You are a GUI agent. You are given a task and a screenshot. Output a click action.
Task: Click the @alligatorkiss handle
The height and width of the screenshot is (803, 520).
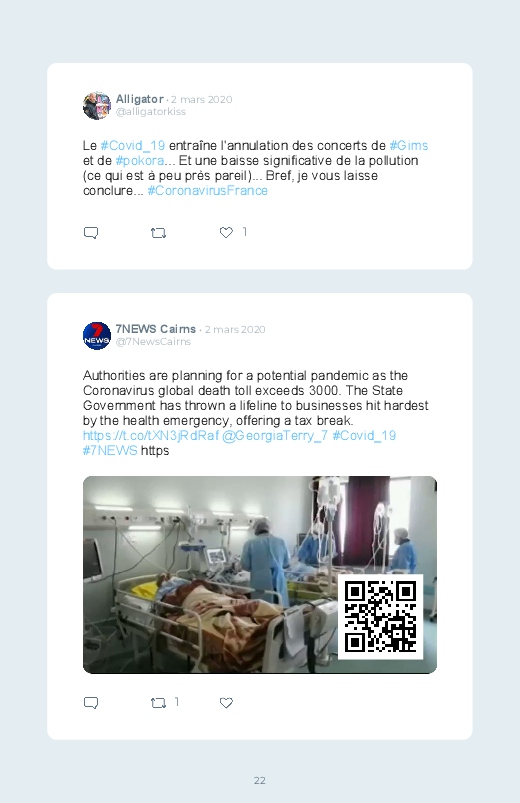point(151,112)
